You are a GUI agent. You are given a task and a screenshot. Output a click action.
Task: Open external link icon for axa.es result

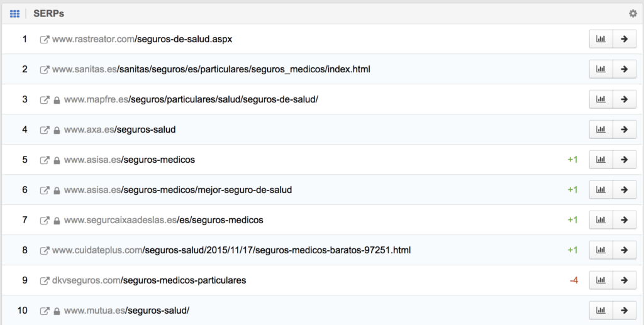(x=45, y=130)
